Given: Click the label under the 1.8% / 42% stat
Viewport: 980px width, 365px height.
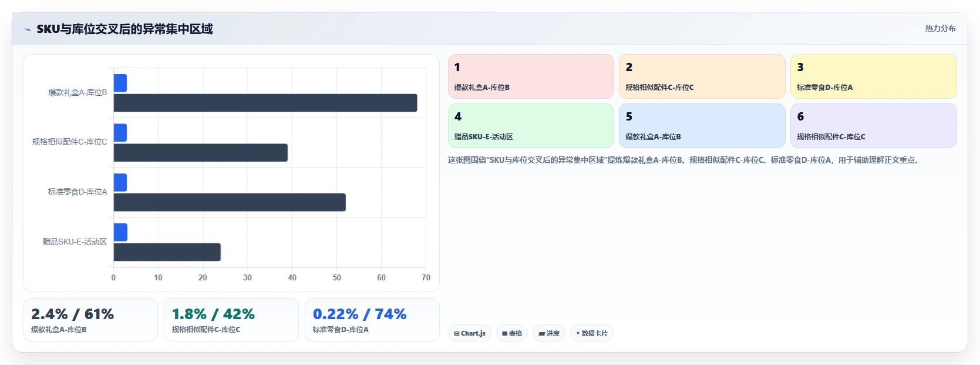Looking at the screenshot, I should 206,330.
